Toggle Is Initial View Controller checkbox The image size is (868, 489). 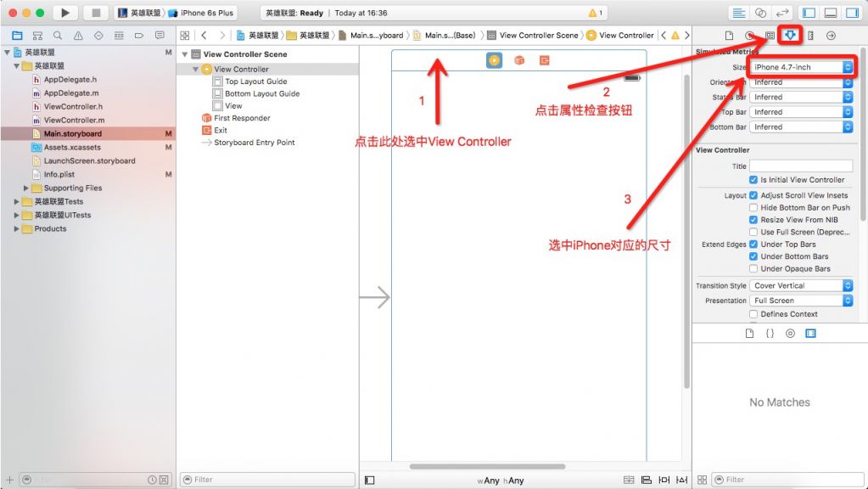pyautogui.click(x=753, y=180)
